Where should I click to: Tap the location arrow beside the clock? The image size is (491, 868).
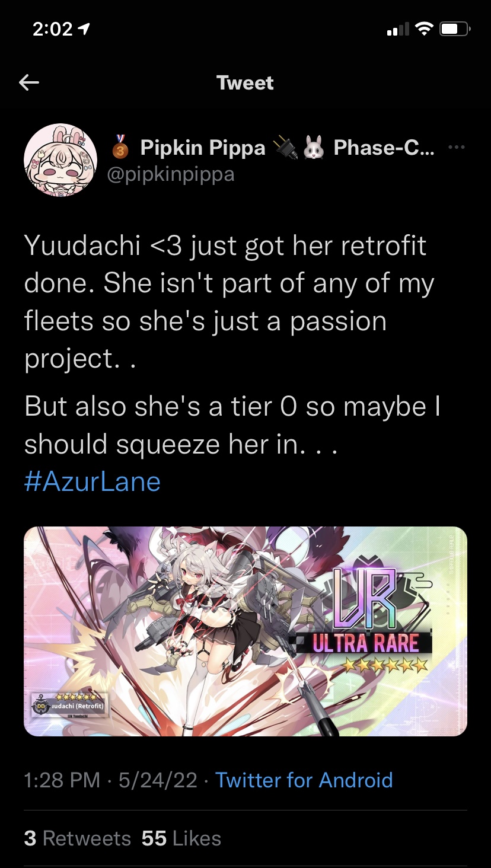pyautogui.click(x=84, y=28)
